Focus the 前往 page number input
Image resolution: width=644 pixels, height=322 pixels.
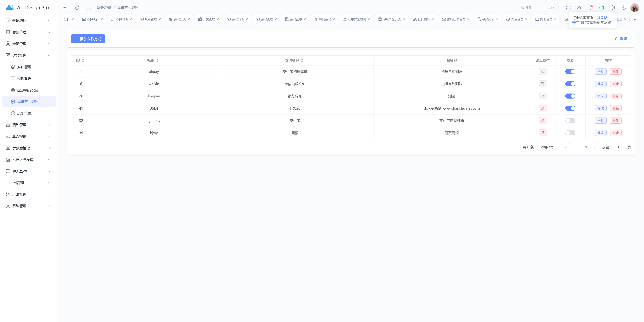618,147
